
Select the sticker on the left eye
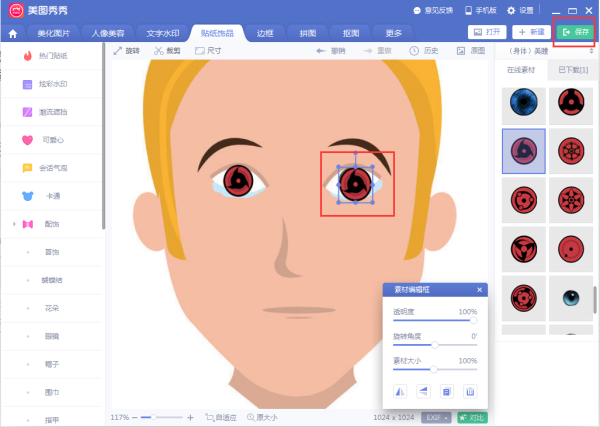(238, 181)
